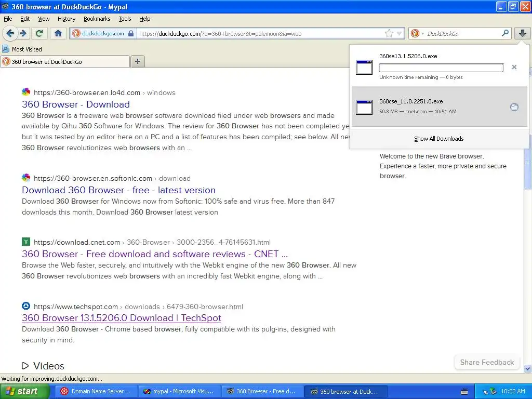
Task: Go forward with the Forward arrow button
Action: [23, 33]
